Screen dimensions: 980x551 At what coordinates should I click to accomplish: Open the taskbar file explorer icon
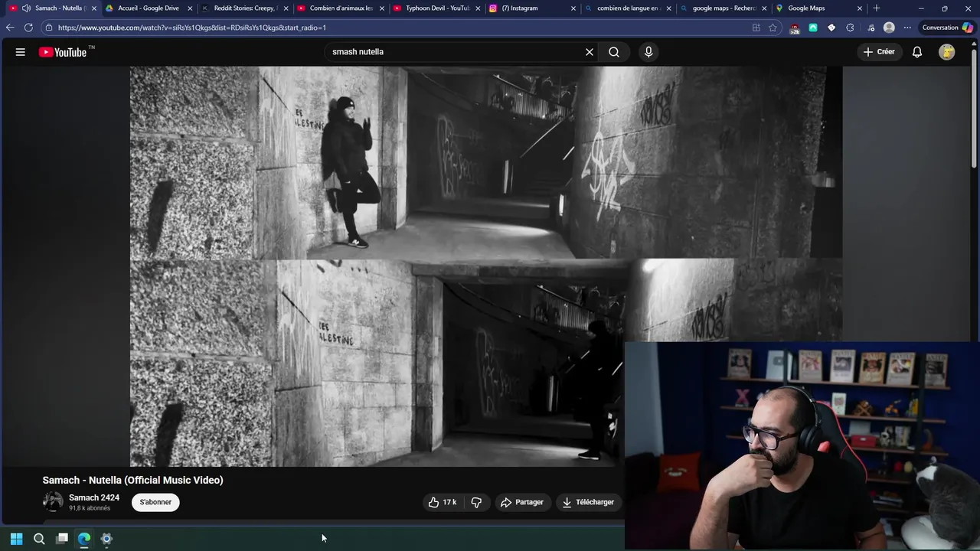pyautogui.click(x=62, y=539)
